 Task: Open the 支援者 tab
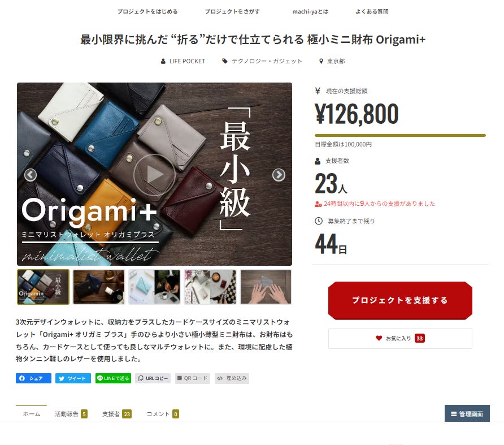pos(117,414)
